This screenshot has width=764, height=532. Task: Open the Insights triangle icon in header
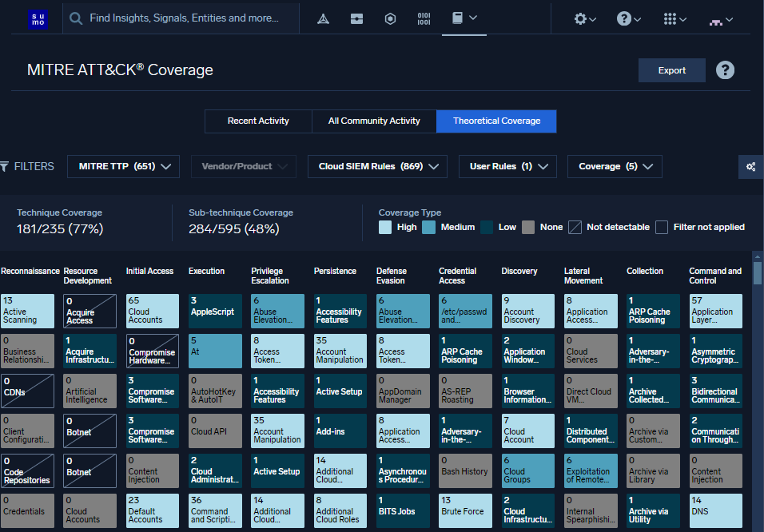(323, 19)
